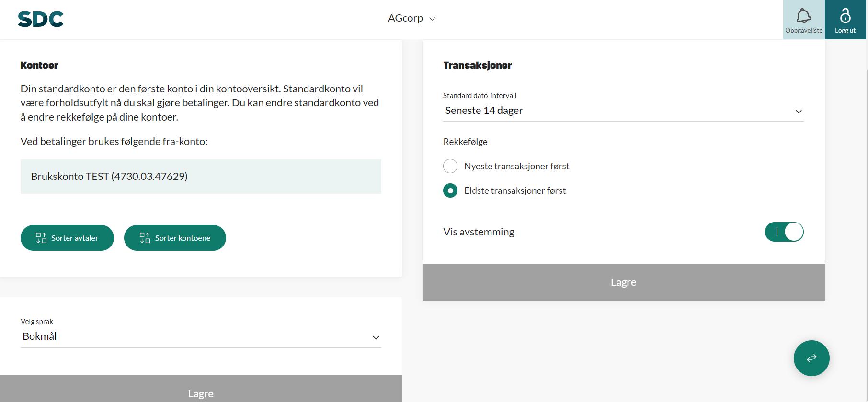Select Nyeste transaksjoner først radio button

pos(450,166)
